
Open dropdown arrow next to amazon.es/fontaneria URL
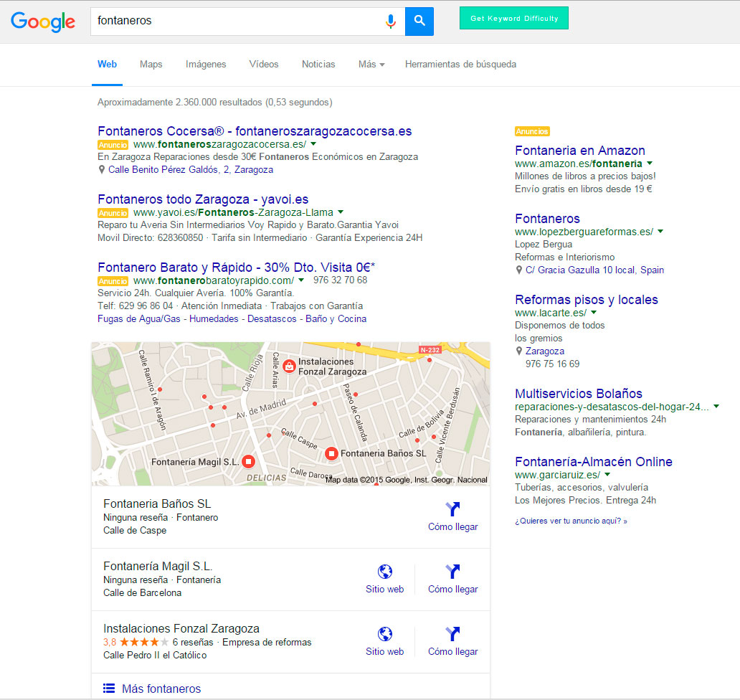pyautogui.click(x=650, y=164)
